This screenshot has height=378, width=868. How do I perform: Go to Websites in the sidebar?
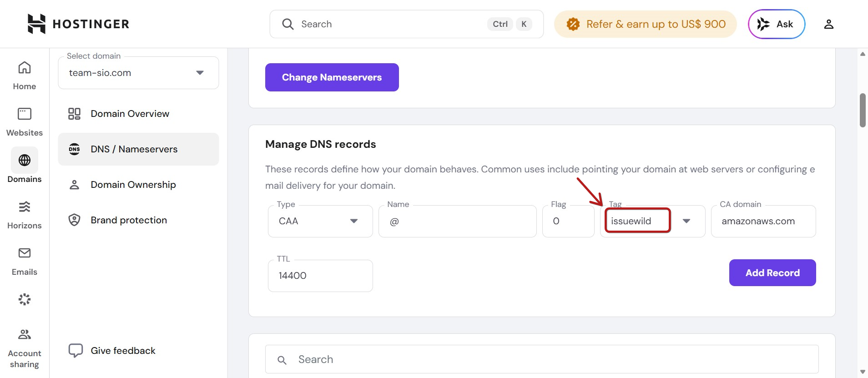25,122
